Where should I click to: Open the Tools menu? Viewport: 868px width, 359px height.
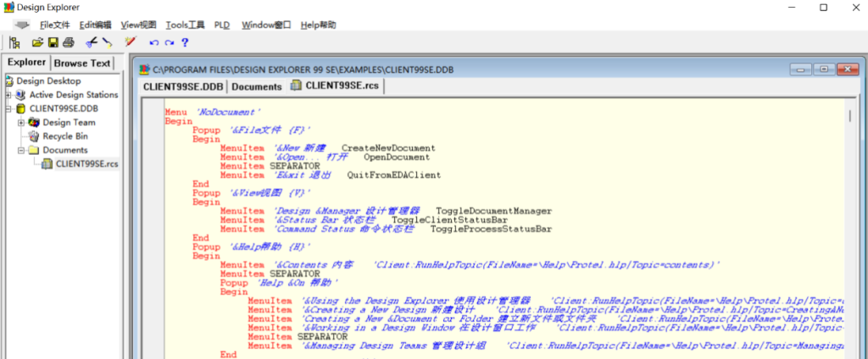pos(185,25)
